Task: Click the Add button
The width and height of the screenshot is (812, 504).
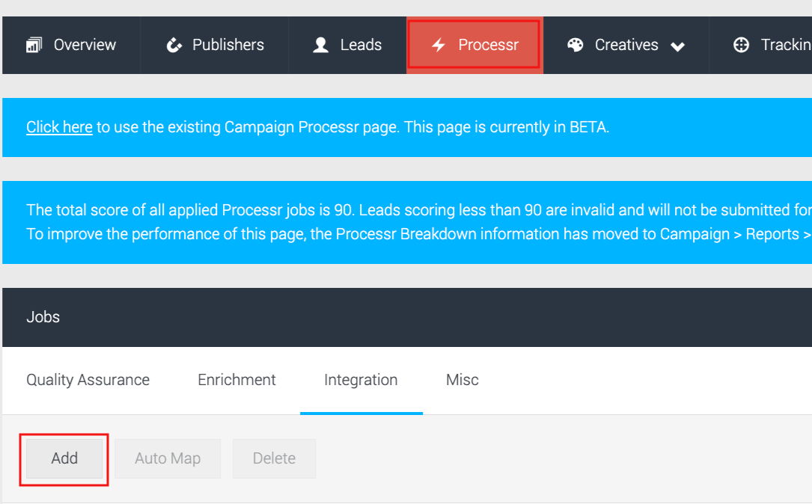Action: click(x=64, y=458)
